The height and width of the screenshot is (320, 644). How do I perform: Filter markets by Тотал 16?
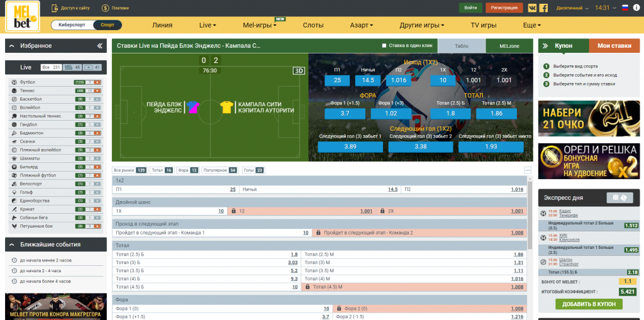[162, 170]
